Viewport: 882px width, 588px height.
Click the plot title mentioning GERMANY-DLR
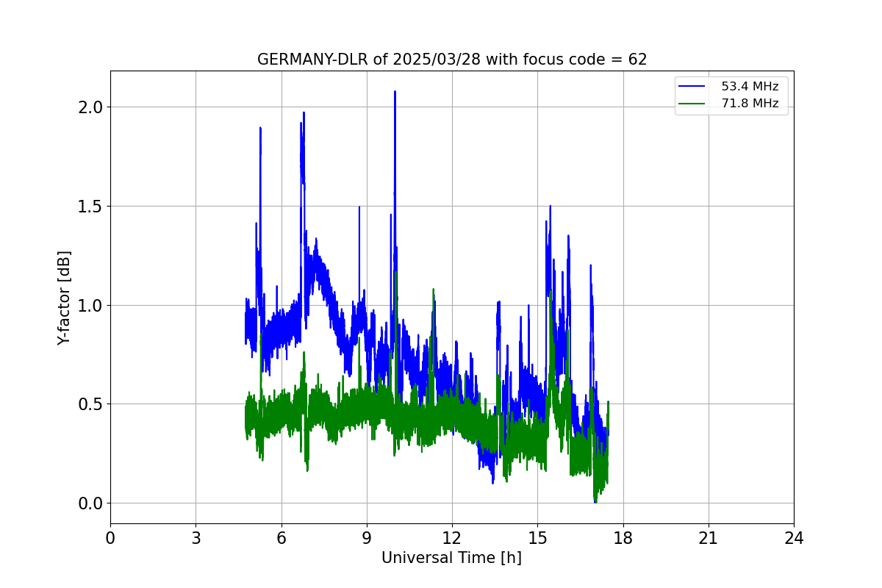pyautogui.click(x=452, y=60)
